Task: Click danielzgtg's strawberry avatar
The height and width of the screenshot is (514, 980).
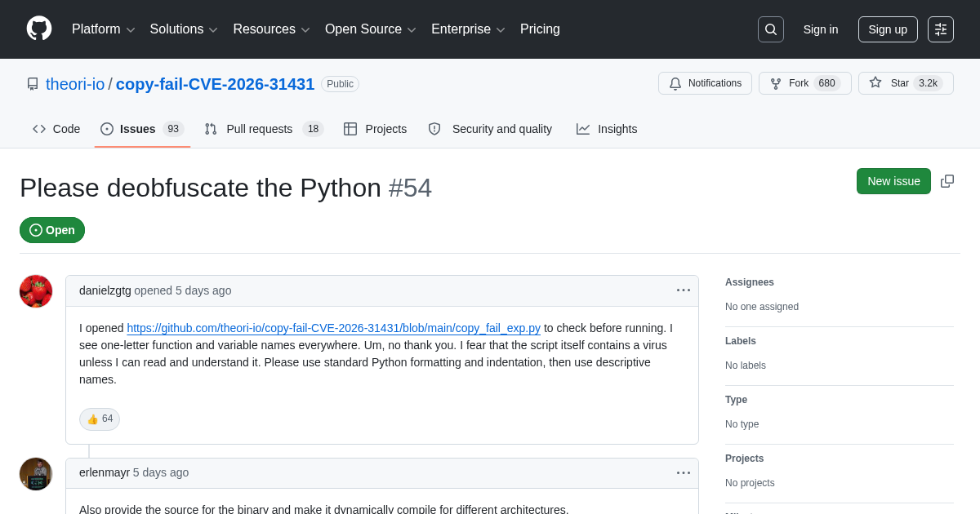Action: point(36,291)
